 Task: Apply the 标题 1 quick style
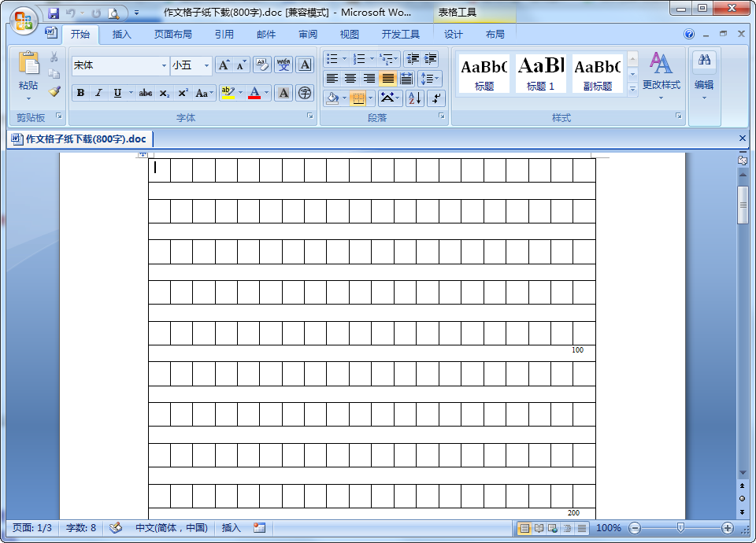click(x=540, y=72)
